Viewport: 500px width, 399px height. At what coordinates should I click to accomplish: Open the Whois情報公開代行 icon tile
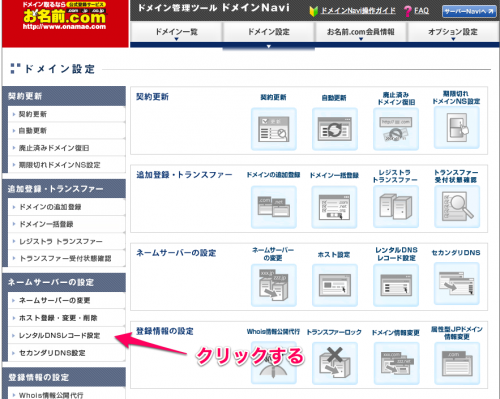click(x=274, y=363)
